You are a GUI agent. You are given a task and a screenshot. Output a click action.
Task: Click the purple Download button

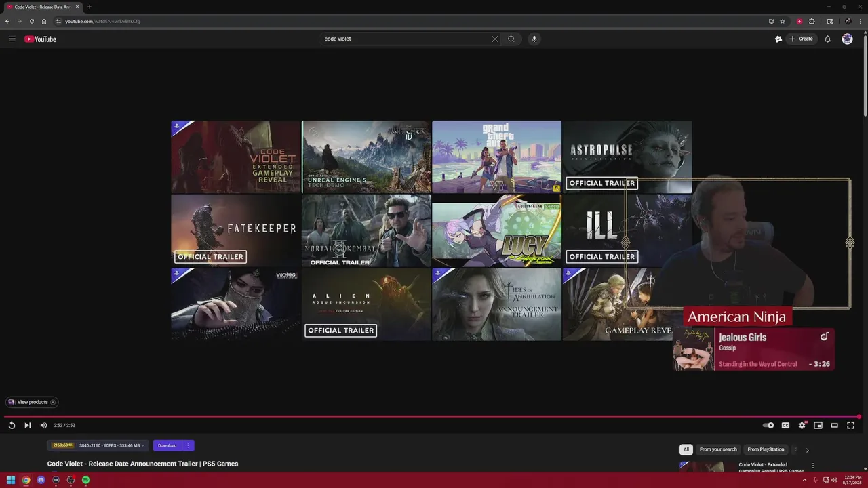(x=167, y=445)
